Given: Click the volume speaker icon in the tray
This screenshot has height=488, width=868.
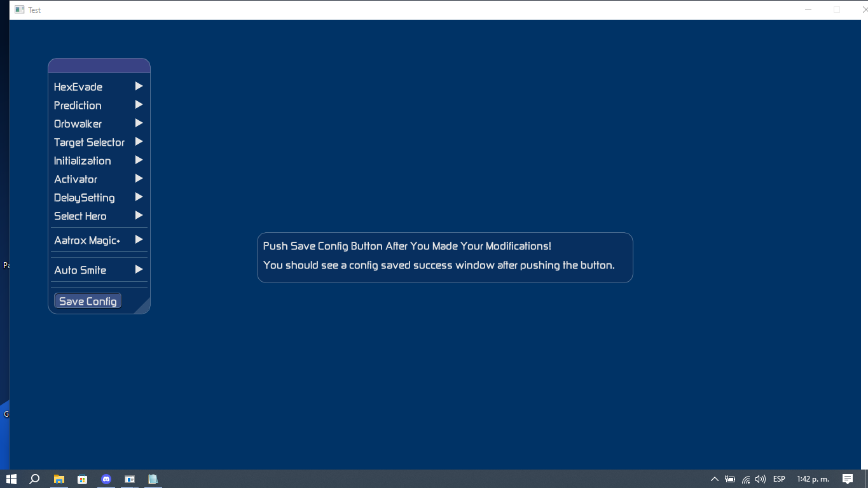Looking at the screenshot, I should (760, 479).
